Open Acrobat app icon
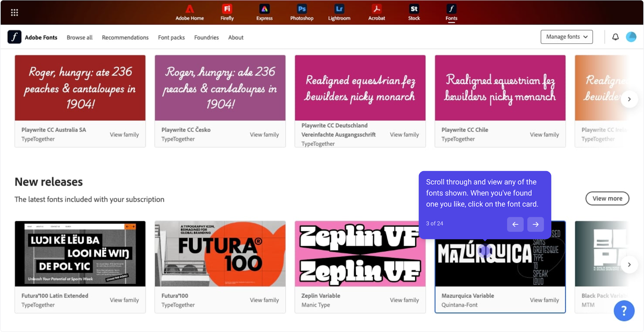Viewport: 644px width, 332px height. (x=376, y=12)
